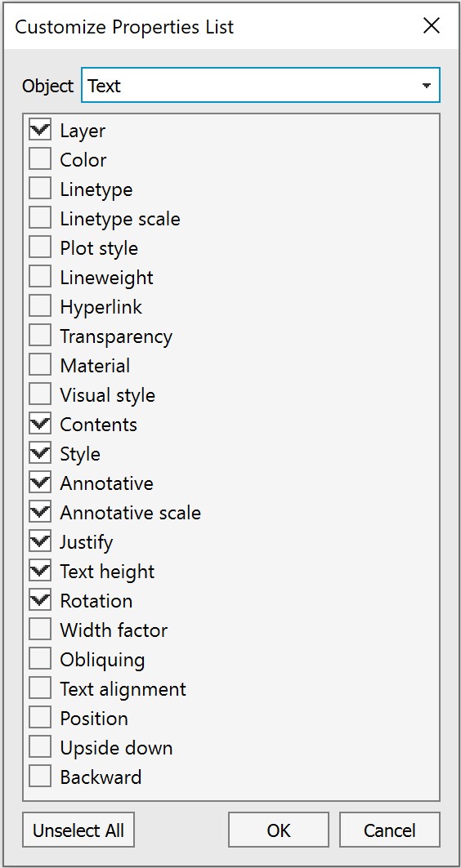The height and width of the screenshot is (868, 461).
Task: Check the Upside down property
Action: point(40,748)
